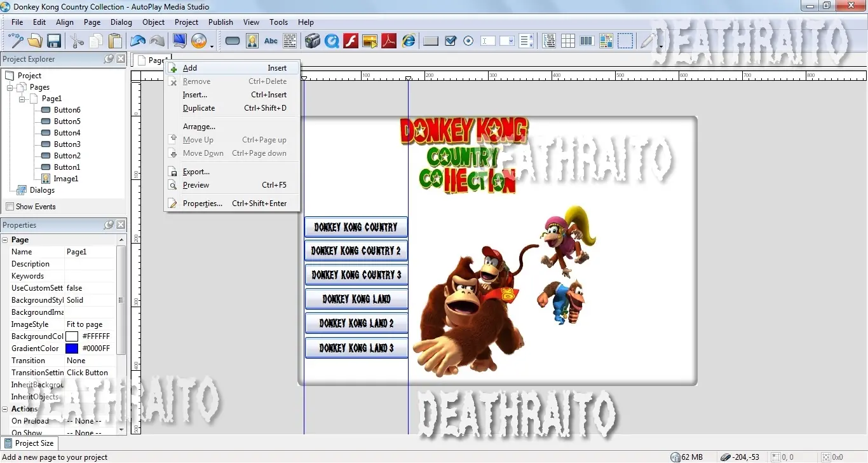This screenshot has width=868, height=463.
Task: Click the GradientColor blue swatch
Action: click(72, 349)
